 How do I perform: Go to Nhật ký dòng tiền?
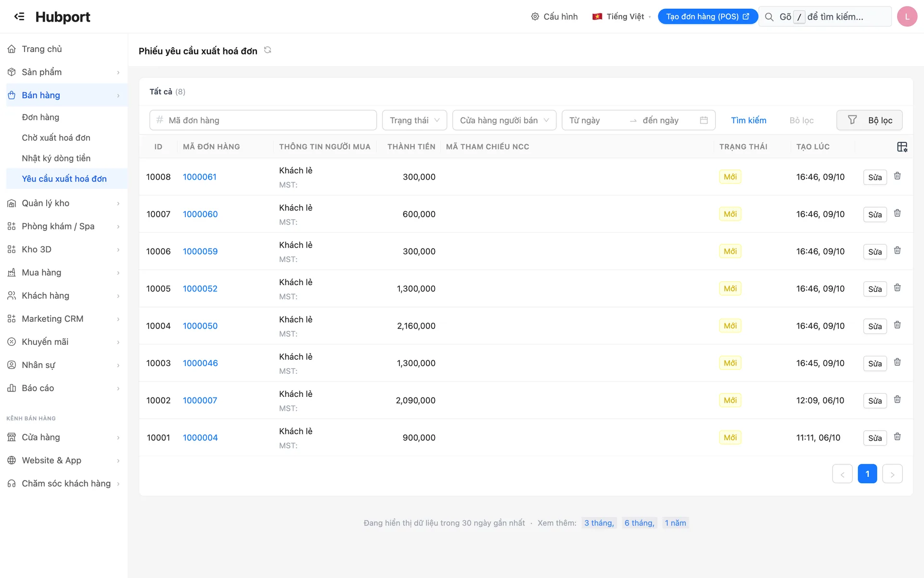coord(56,158)
